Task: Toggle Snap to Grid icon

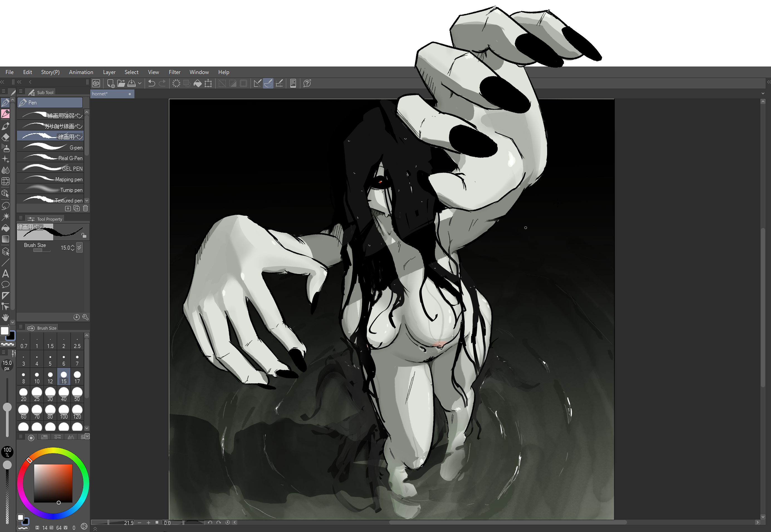Action: tap(279, 83)
